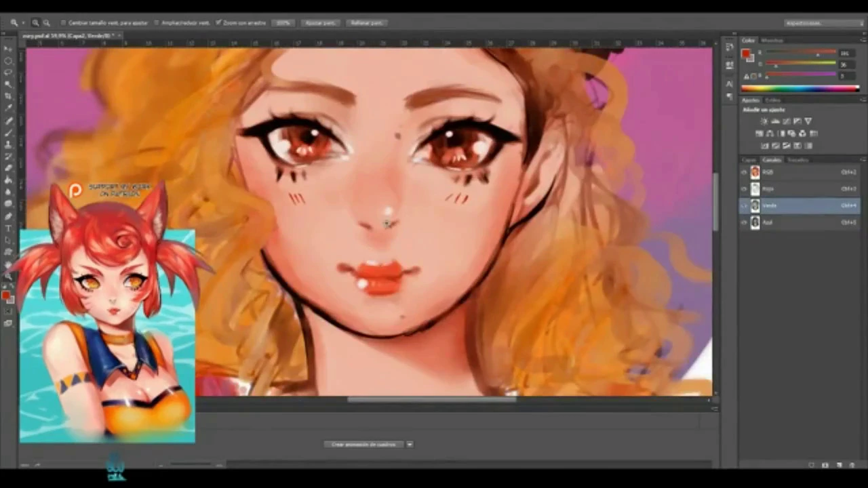868x488 pixels.
Task: Add Levels adjustment
Action: tap(775, 121)
